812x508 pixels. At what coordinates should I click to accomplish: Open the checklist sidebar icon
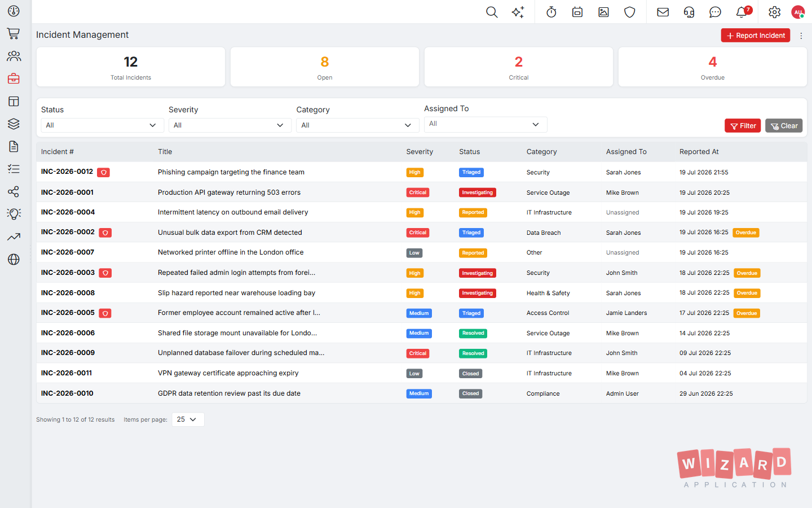coord(14,169)
